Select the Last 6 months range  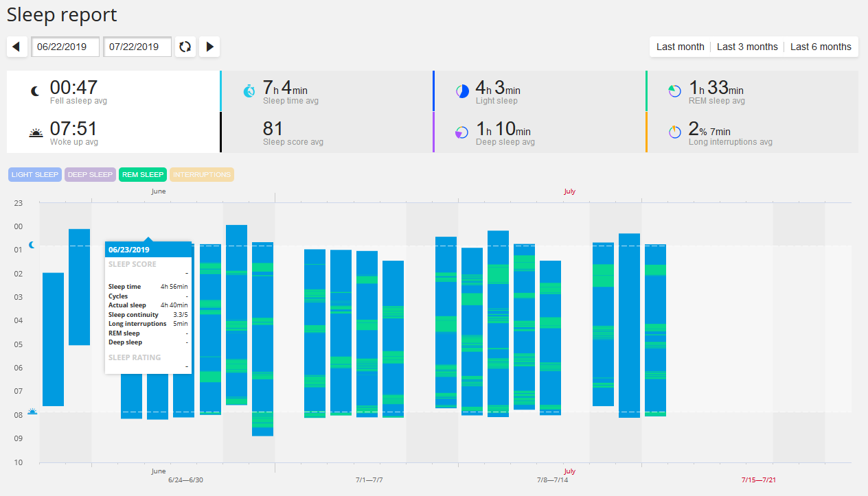821,47
